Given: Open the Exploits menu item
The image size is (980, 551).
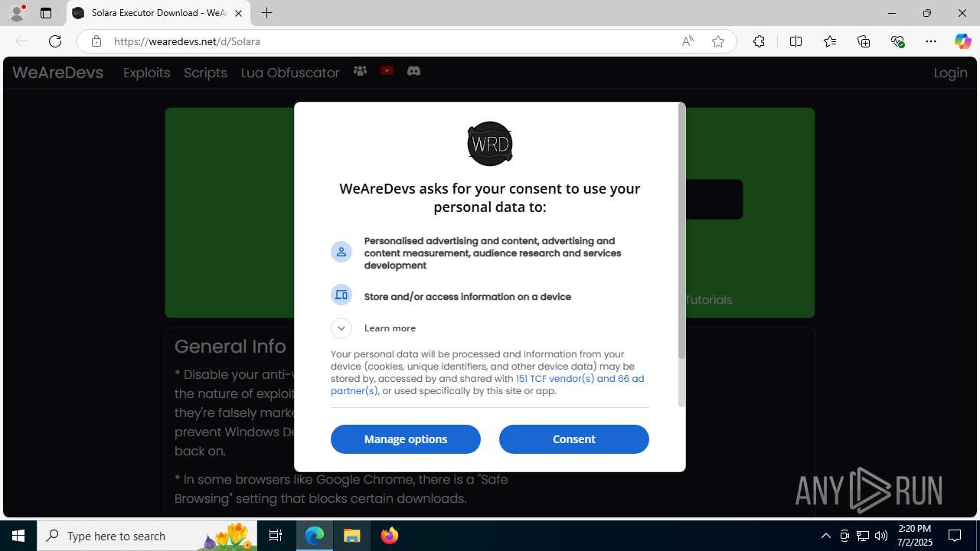Looking at the screenshot, I should point(146,73).
